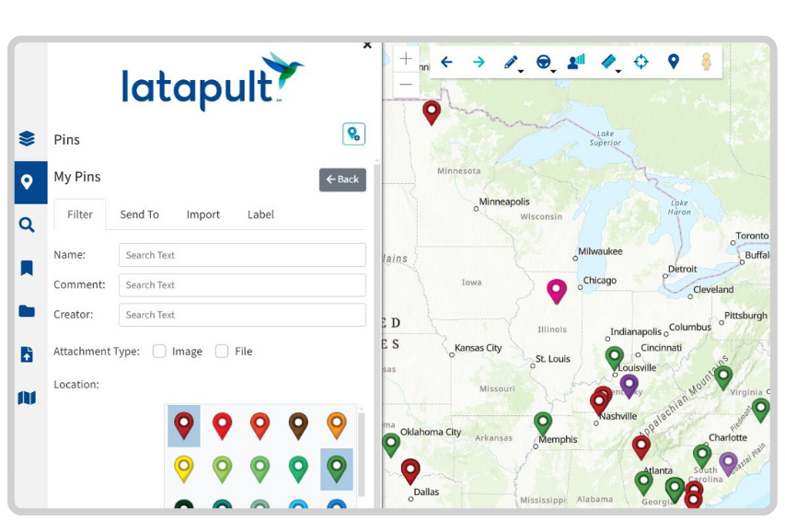Check the Image attachment type checkbox
Image resolution: width=785 pixels, height=532 pixels.
pyautogui.click(x=159, y=352)
